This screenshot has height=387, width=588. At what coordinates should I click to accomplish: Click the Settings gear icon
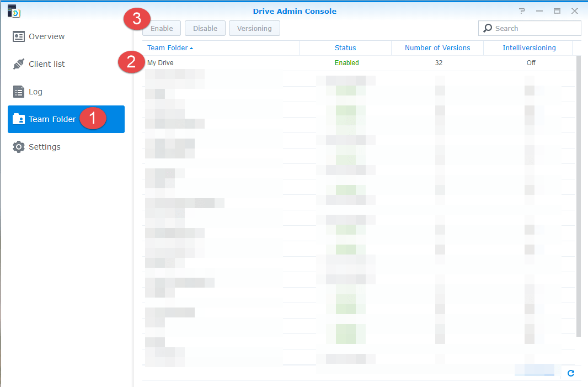tap(18, 146)
